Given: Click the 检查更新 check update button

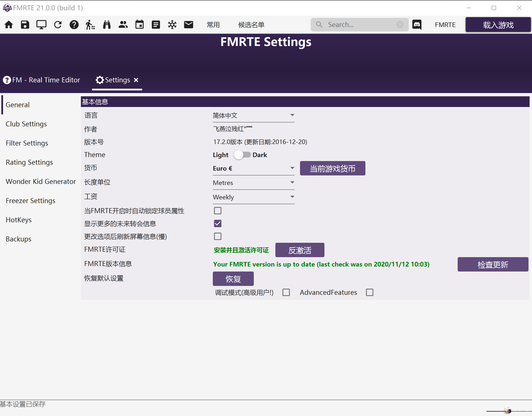Looking at the screenshot, I should click(493, 264).
